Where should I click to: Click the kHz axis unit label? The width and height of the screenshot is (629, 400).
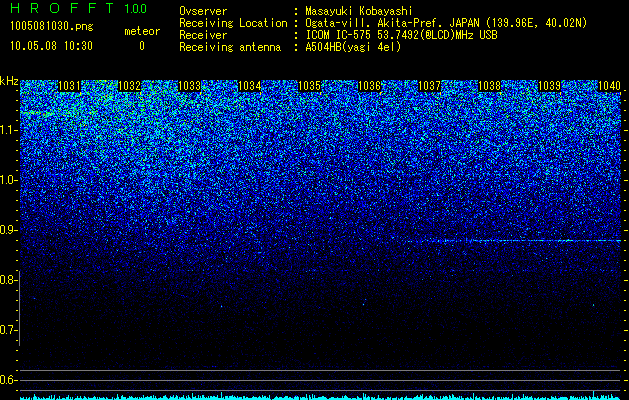pyautogui.click(x=9, y=81)
